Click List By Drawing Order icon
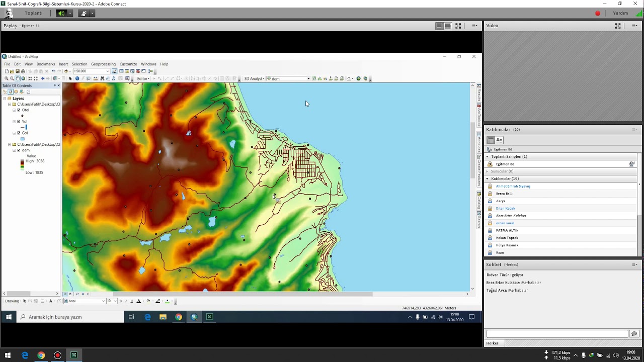Image resolution: width=644 pixels, height=362 pixels. (x=5, y=92)
